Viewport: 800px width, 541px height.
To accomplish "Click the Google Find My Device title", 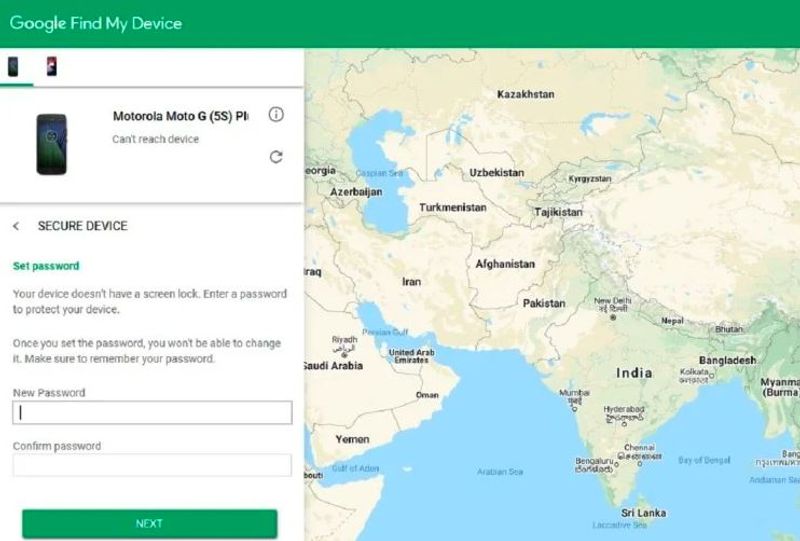I will pos(96,23).
